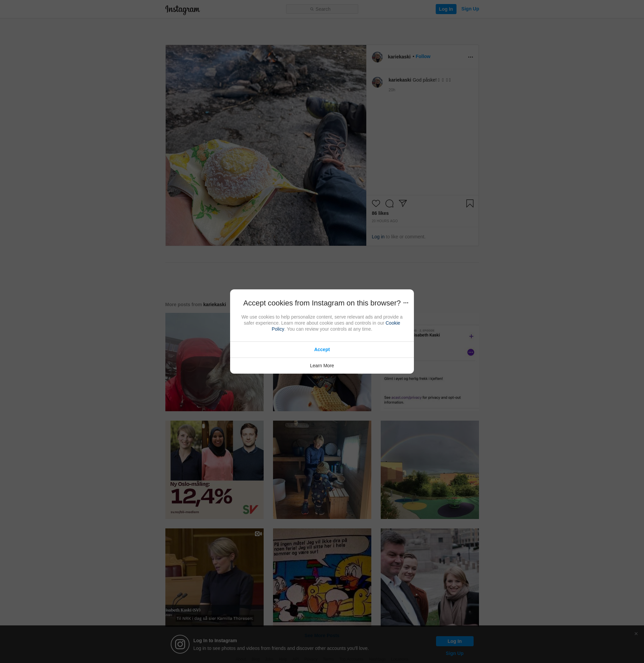Open the post's three-dot options menu
This screenshot has width=644, height=663.
click(x=470, y=57)
